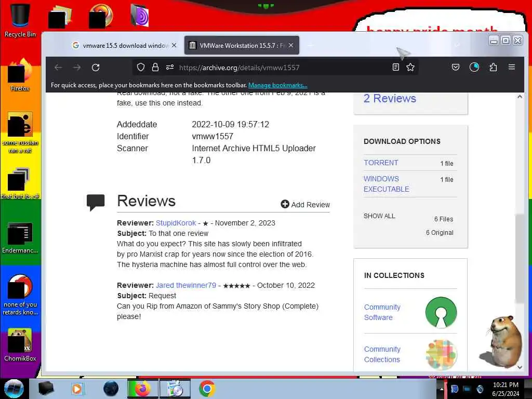The width and height of the screenshot is (532, 399).
Task: Click Firefox taskbar button
Action: [x=142, y=389]
